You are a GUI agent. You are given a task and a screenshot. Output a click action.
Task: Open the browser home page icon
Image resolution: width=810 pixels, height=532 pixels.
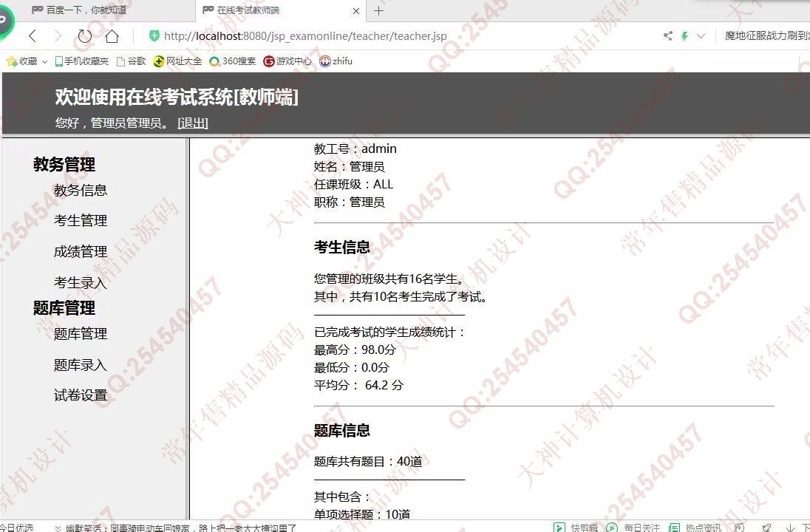coord(112,36)
